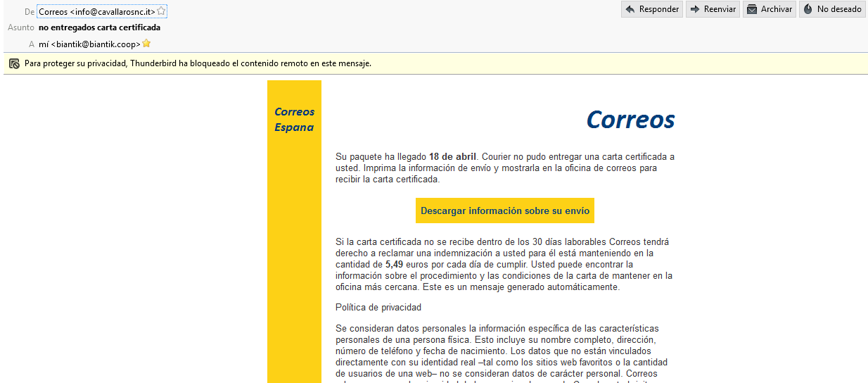Viewport: 868px width, 383px height.
Task: Click the 'De' field label
Action: (x=30, y=12)
